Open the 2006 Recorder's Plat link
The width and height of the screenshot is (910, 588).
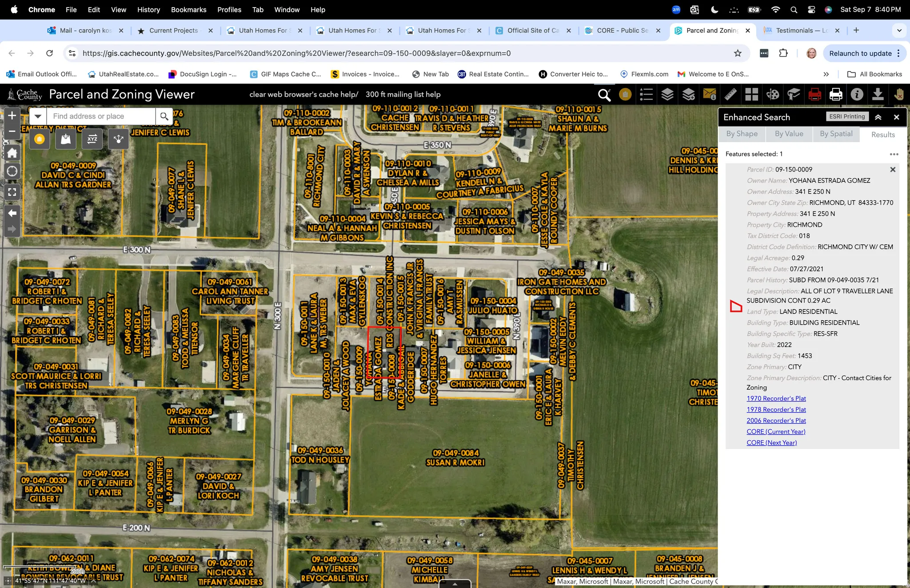[776, 421]
